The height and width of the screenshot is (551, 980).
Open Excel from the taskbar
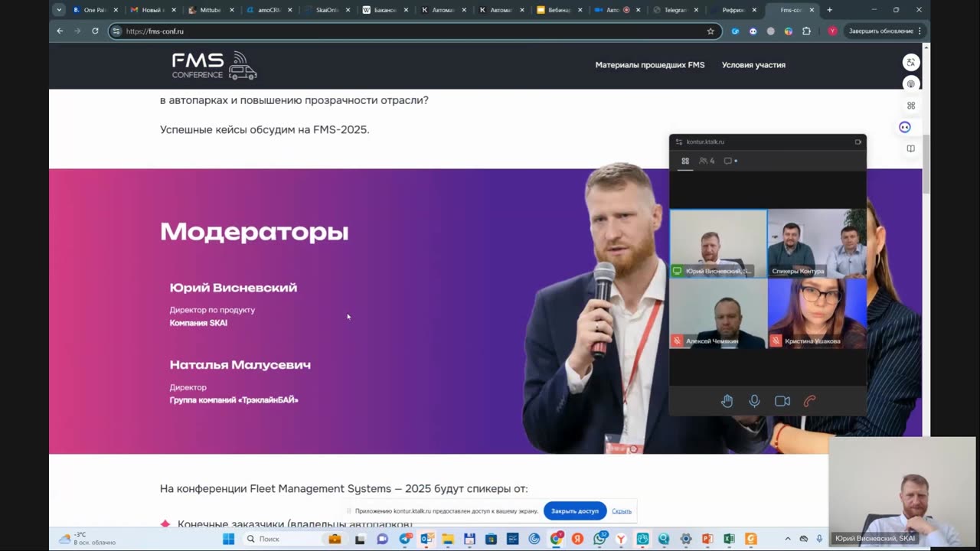pyautogui.click(x=729, y=539)
